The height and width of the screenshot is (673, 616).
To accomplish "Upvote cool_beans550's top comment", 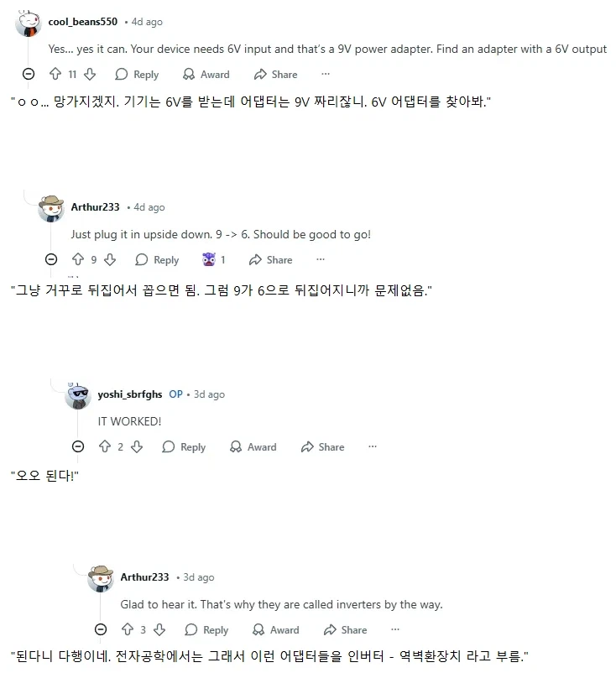I will click(x=54, y=74).
